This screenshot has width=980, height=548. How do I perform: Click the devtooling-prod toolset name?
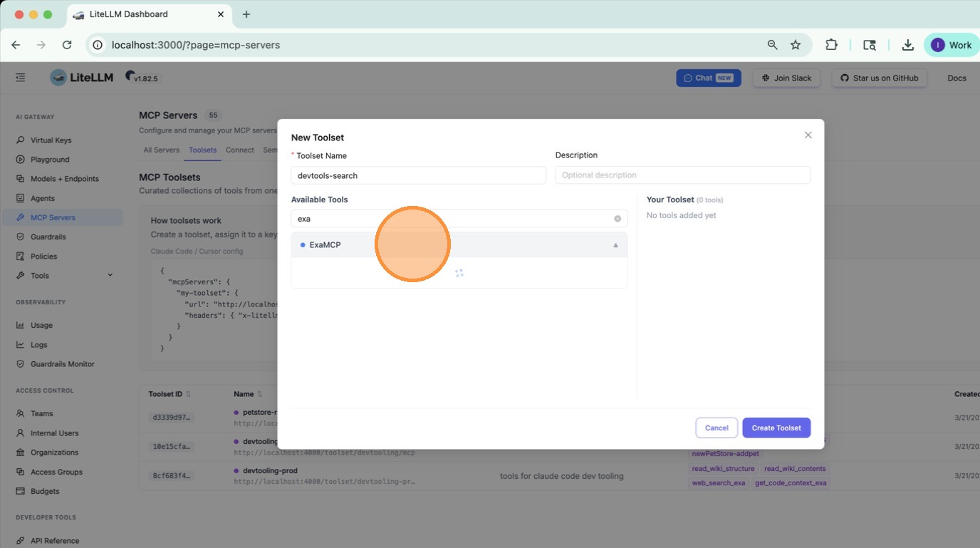(x=270, y=470)
